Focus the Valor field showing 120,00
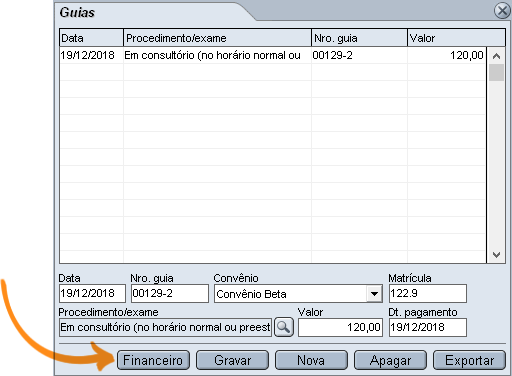512x376 pixels. coord(340,327)
